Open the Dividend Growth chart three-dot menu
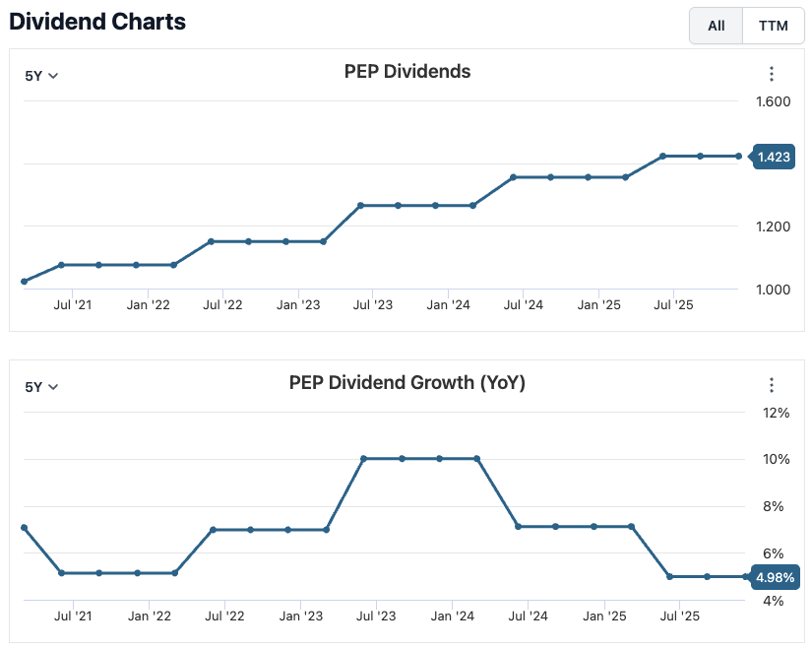Screen dimensions: 812x649 [772, 385]
